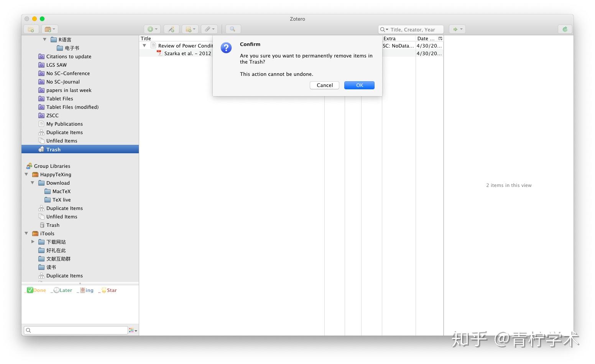
Task: Click the 读书 folder icon
Action: pos(41,267)
